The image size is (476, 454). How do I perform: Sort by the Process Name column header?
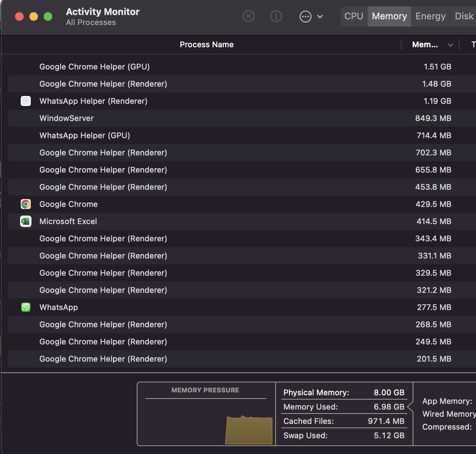click(x=207, y=44)
